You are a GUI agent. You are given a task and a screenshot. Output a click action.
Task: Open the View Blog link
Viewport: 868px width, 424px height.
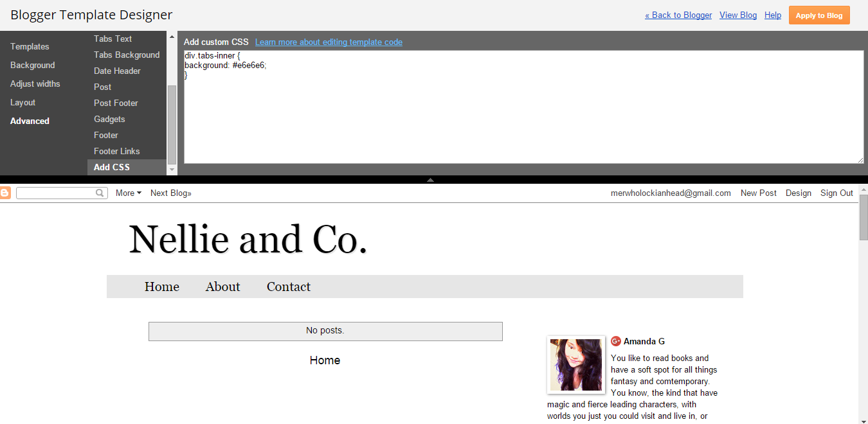click(738, 15)
